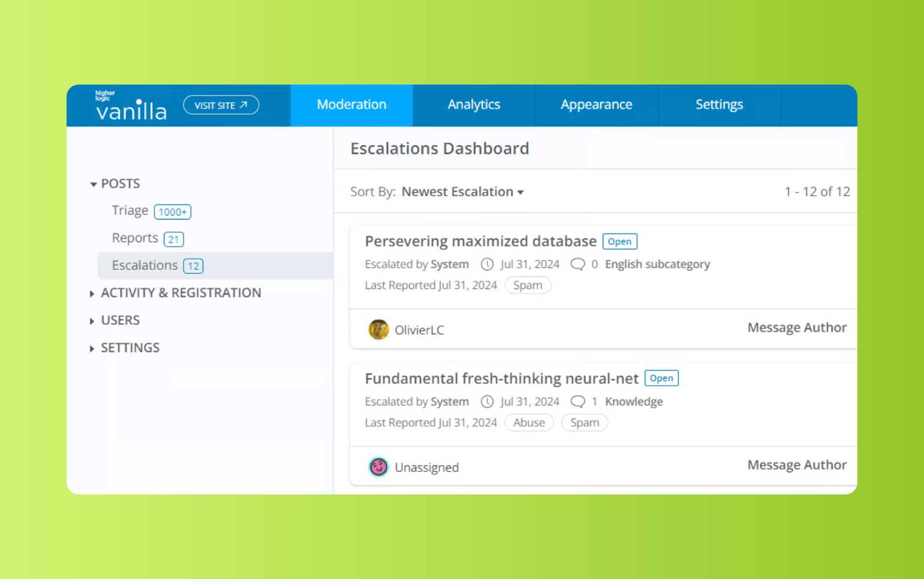Message Author of Fundamental fresh-thinking neural-net
The height and width of the screenshot is (579, 924).
point(797,465)
